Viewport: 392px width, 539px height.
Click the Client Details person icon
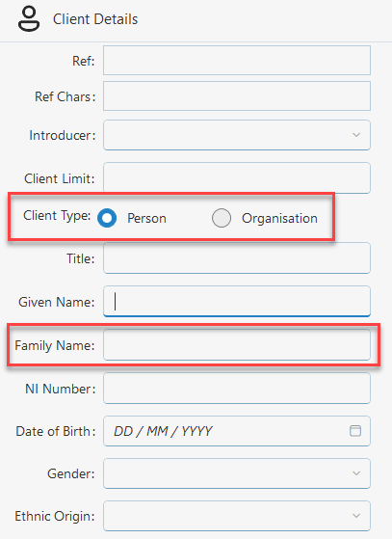[29, 19]
